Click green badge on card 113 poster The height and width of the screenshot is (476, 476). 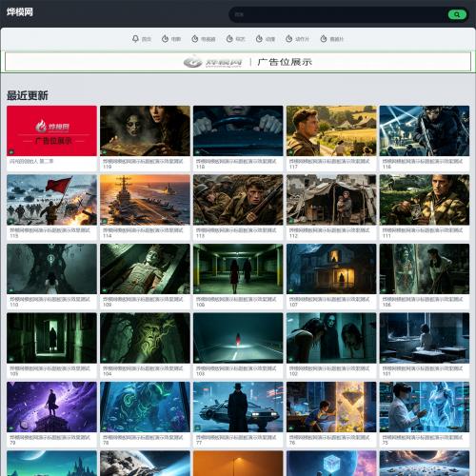tap(198, 221)
